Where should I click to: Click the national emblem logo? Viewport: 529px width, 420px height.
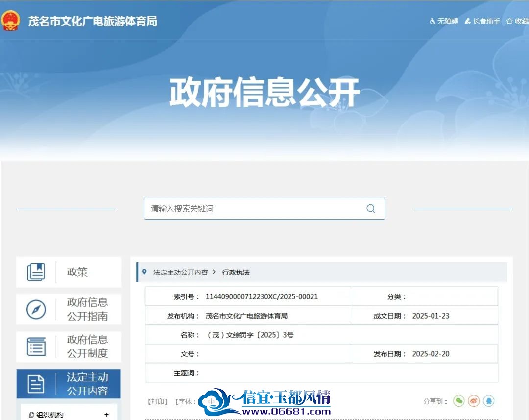pos(10,21)
